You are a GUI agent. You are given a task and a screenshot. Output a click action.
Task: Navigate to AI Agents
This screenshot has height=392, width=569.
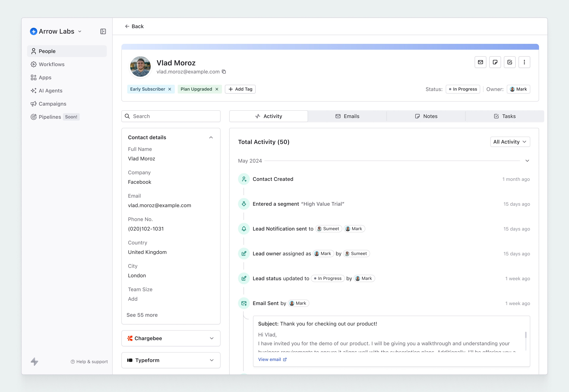(x=67, y=91)
